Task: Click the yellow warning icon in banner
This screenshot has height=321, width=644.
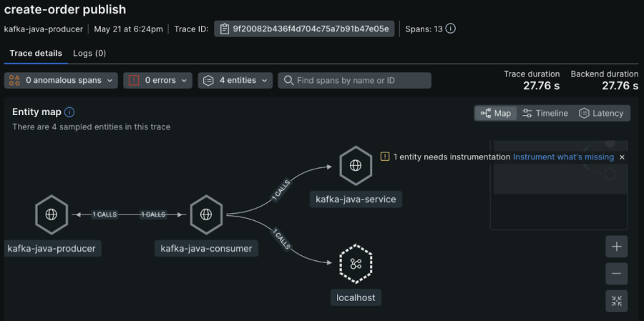Action: [x=385, y=157]
